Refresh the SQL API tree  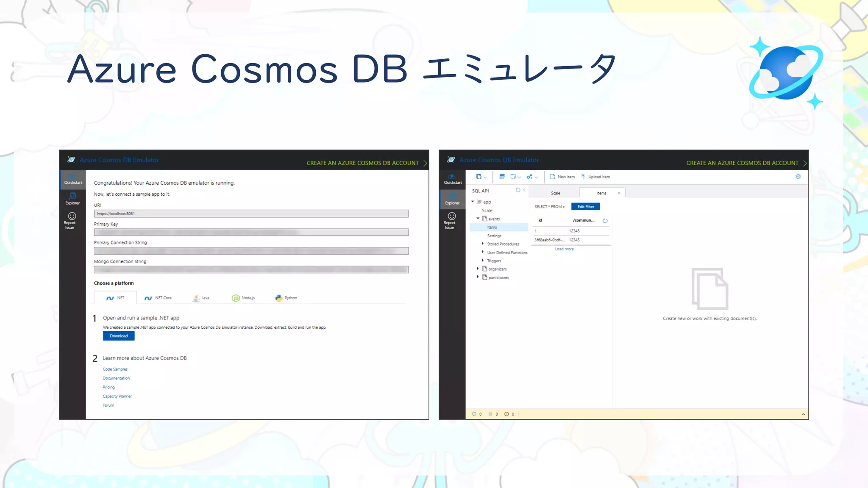(x=518, y=190)
